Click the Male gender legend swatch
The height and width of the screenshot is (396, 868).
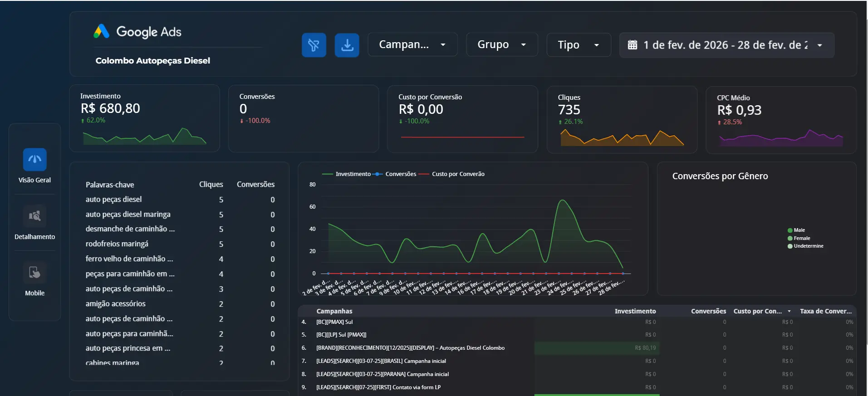(790, 230)
